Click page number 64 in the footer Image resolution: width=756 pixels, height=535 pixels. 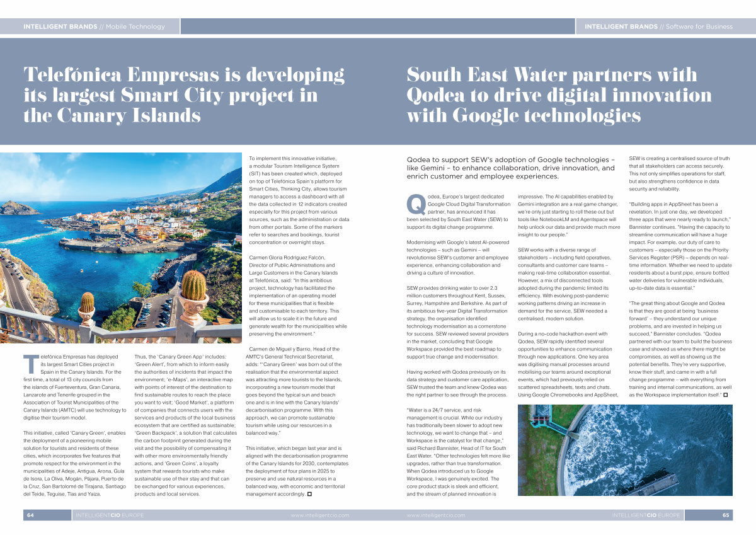[x=30, y=515]
